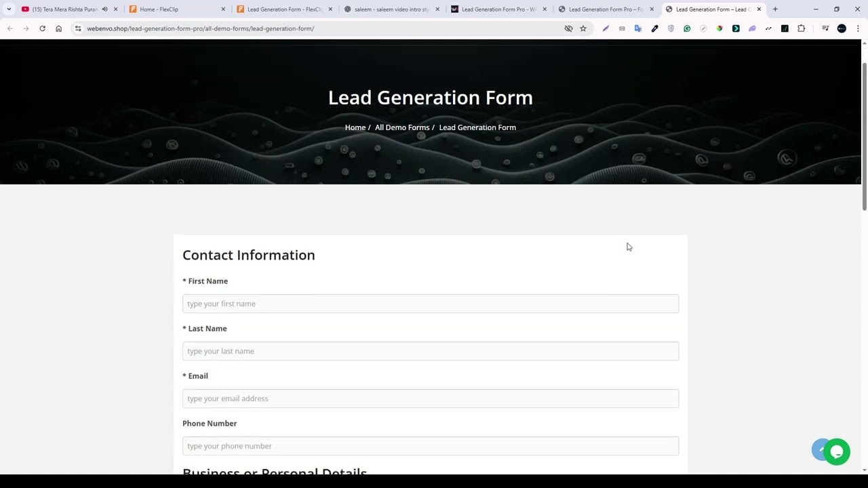Bookmark this page with the star icon
The width and height of the screenshot is (868, 488).
[x=583, y=28]
